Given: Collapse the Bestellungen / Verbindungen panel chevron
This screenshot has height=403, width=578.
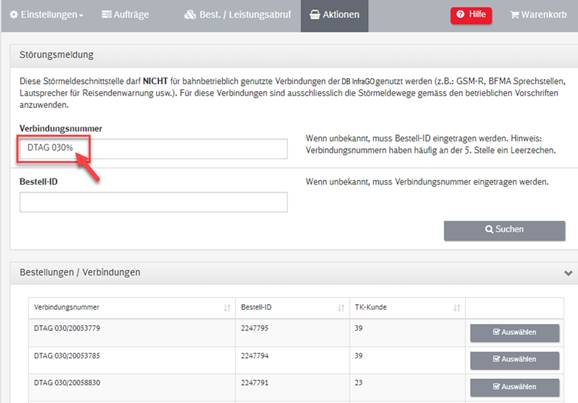Looking at the screenshot, I should coord(568,273).
